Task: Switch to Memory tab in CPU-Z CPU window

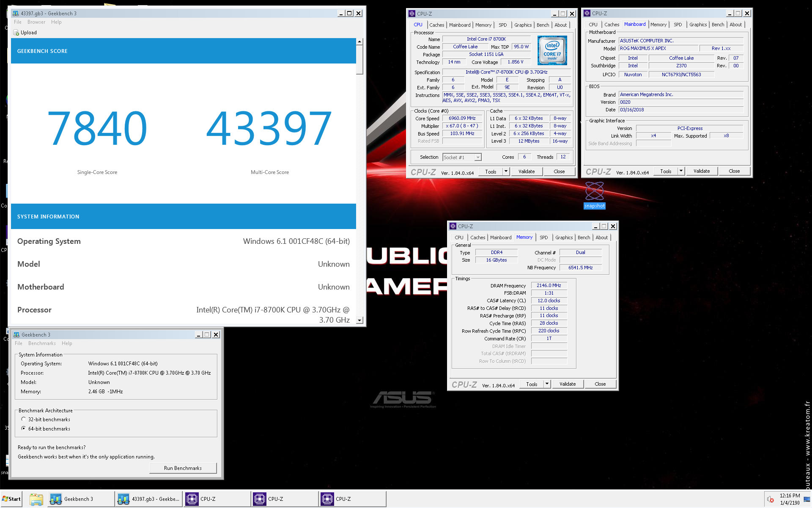Action: [x=483, y=25]
